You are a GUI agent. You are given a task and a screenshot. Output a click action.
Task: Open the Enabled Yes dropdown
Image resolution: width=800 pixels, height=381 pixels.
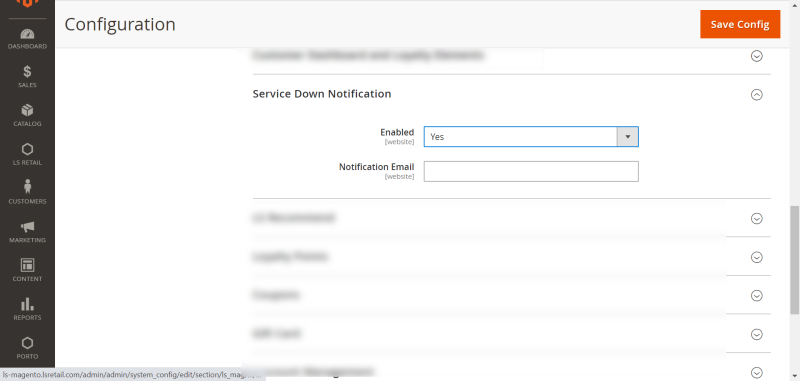point(531,137)
